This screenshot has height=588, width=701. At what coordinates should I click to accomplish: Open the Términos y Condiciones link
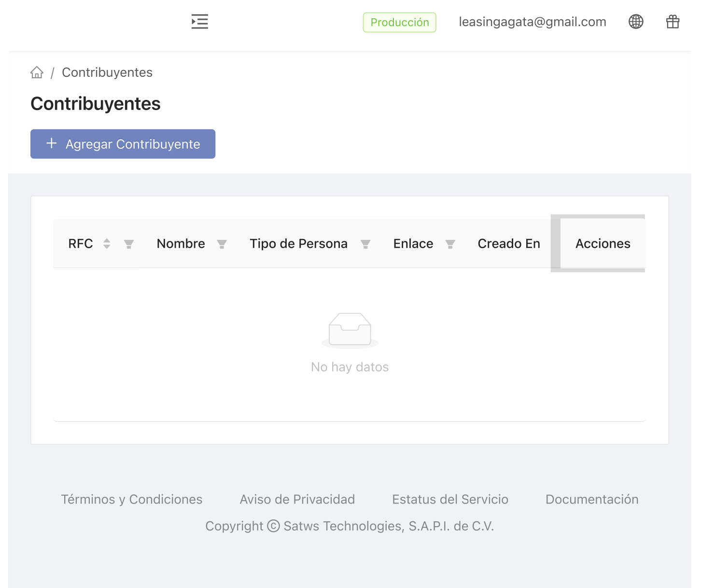[132, 499]
